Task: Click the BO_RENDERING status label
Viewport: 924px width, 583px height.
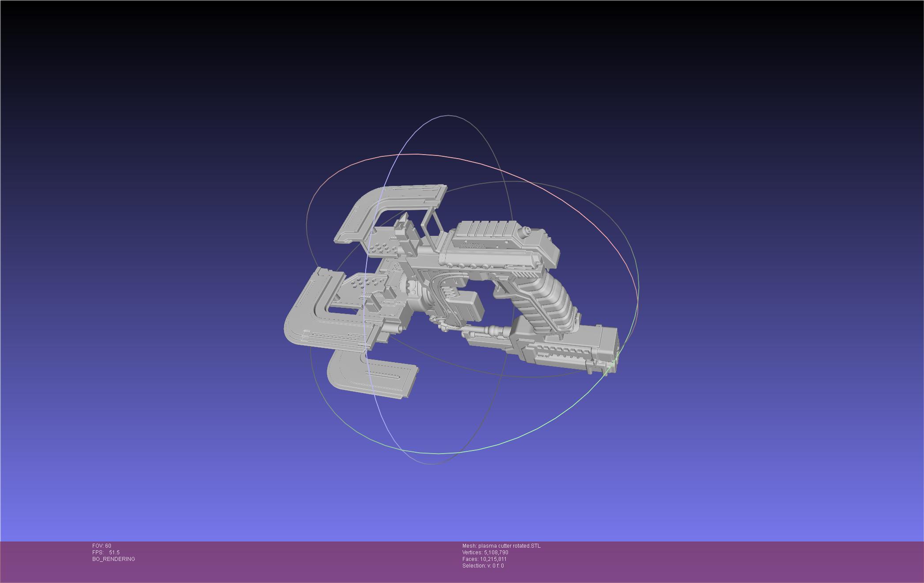Action: click(x=114, y=559)
